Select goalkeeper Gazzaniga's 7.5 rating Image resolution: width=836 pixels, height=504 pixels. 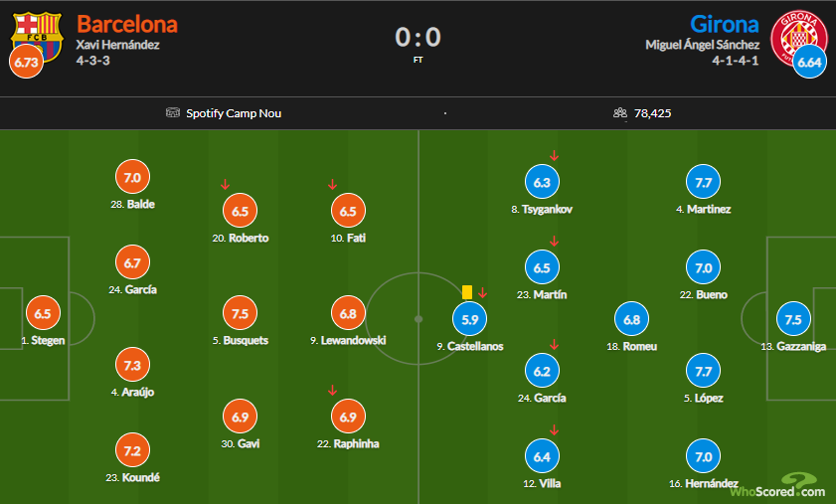coord(792,320)
